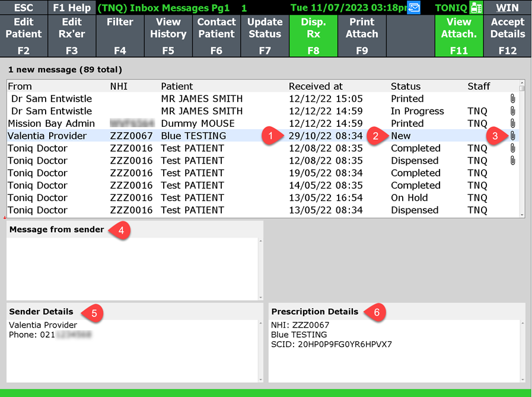Click paperclip on the In Progress message row
The width and height of the screenshot is (532, 397).
pos(512,111)
